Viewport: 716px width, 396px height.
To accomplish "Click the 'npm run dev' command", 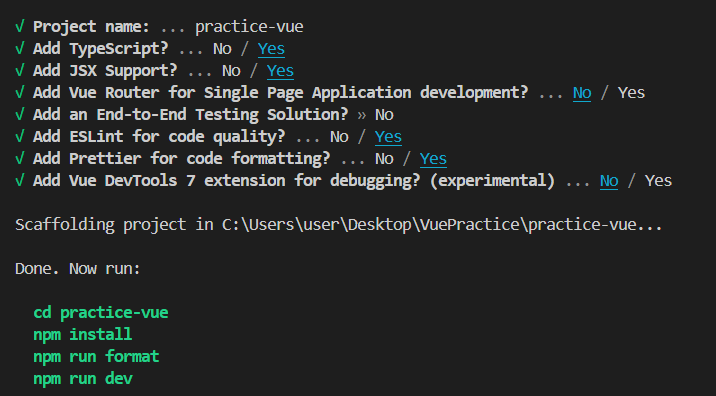I will [x=83, y=378].
